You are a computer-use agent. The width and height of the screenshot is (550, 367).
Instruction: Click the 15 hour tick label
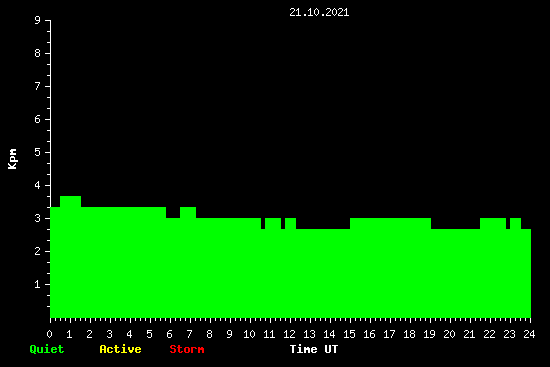tap(349, 334)
